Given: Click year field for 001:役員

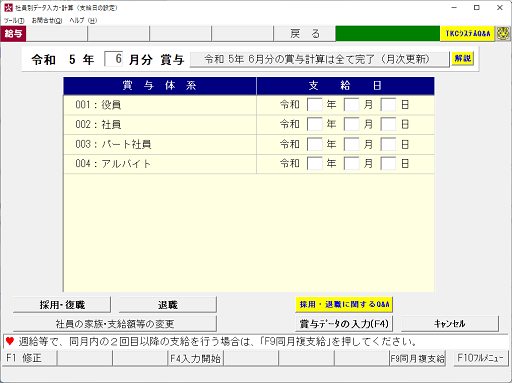Looking at the screenshot, I should 315,105.
